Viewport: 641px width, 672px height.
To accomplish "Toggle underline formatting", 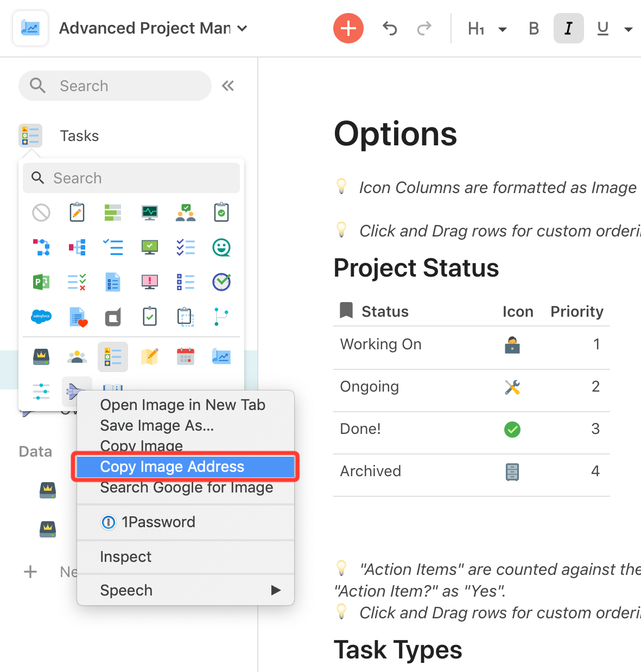I will pos(602,28).
